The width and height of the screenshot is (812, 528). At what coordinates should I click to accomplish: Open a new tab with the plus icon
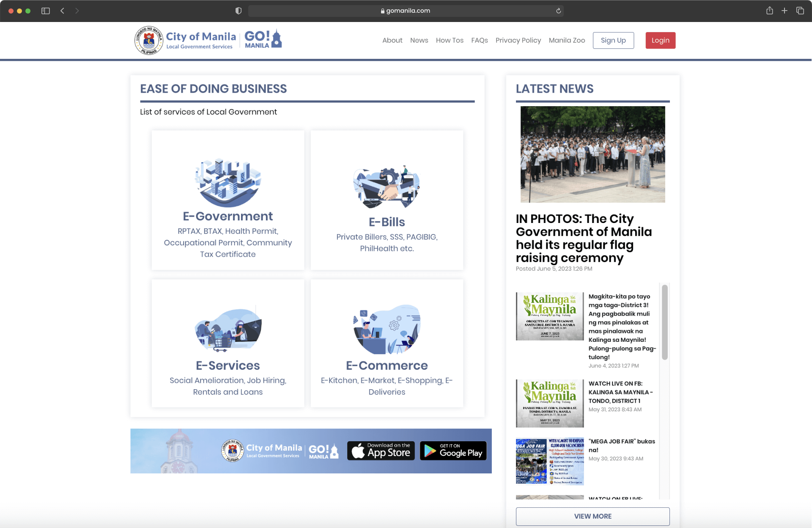(785, 11)
